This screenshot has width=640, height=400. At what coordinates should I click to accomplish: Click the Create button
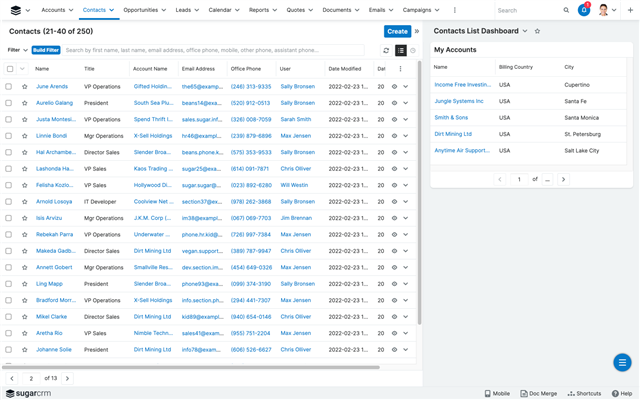click(397, 31)
